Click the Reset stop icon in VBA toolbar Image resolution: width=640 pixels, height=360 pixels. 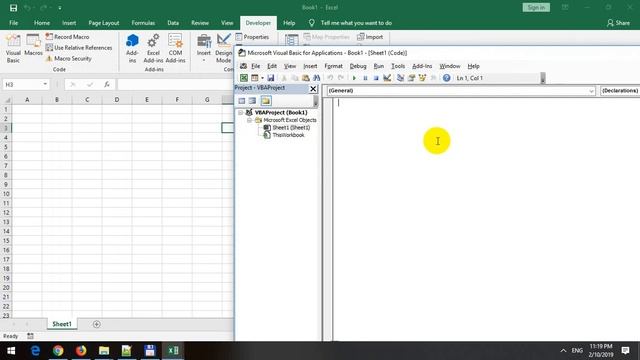376,78
